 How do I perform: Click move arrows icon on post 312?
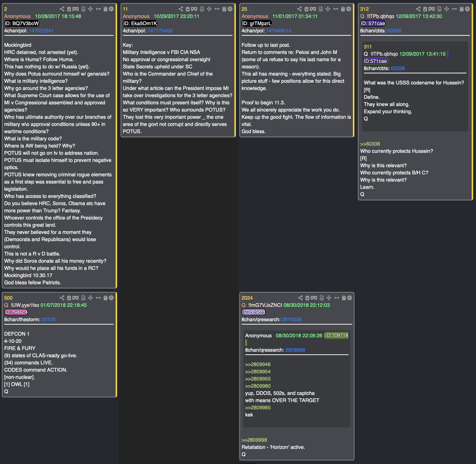(x=446, y=9)
